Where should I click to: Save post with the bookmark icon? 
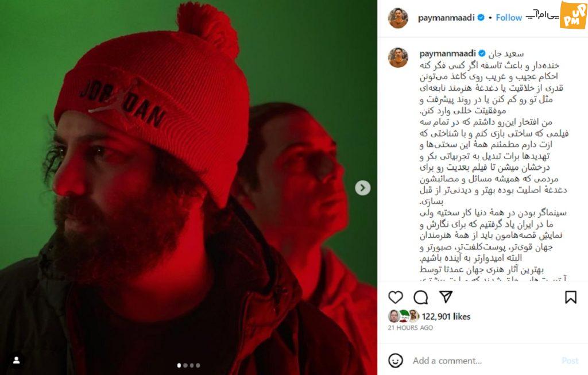coord(570,297)
